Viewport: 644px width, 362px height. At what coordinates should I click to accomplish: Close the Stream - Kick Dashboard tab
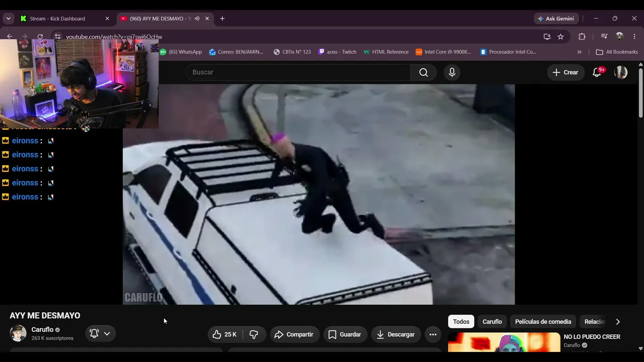(107, 19)
